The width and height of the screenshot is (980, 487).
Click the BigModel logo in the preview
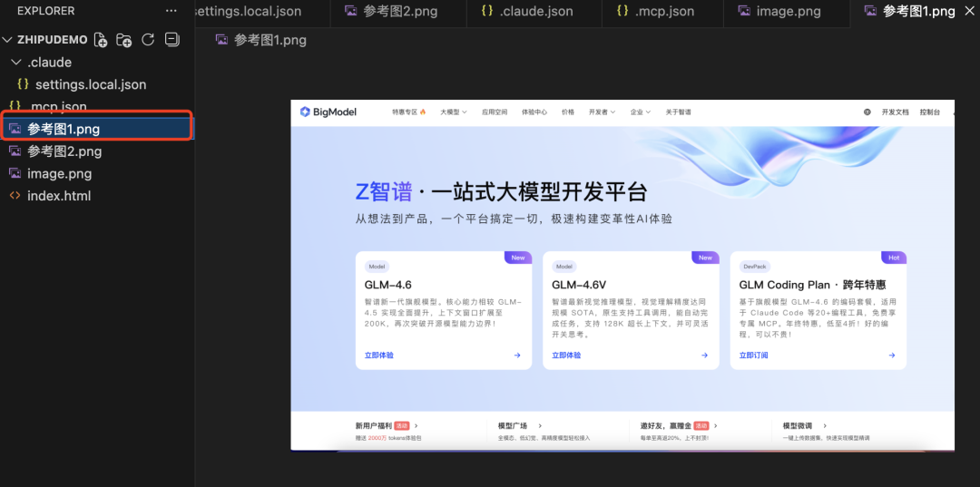[328, 112]
